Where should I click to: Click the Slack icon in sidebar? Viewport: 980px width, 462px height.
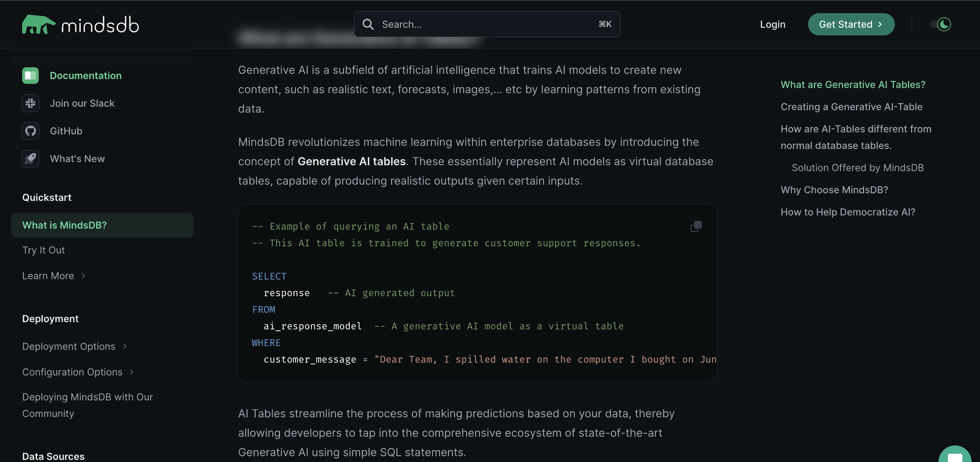pos(30,103)
